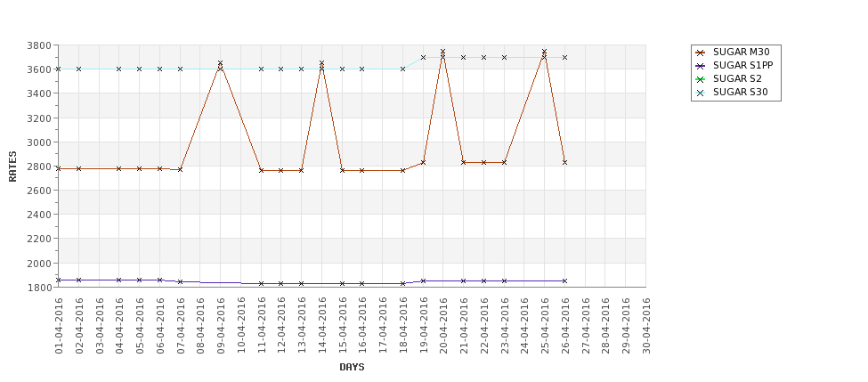The width and height of the screenshot is (868, 382).
Task: Click the 2800 y-axis tick label
Action: click(x=39, y=167)
